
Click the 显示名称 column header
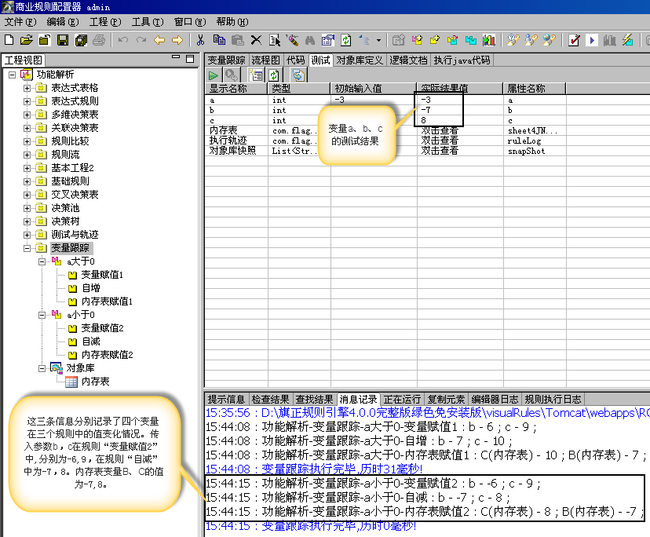pos(236,88)
